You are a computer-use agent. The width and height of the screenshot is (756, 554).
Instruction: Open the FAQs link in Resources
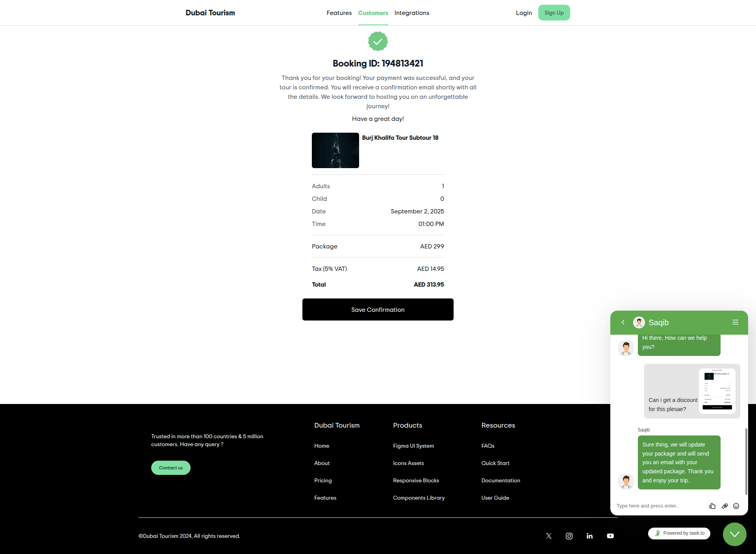click(x=488, y=446)
